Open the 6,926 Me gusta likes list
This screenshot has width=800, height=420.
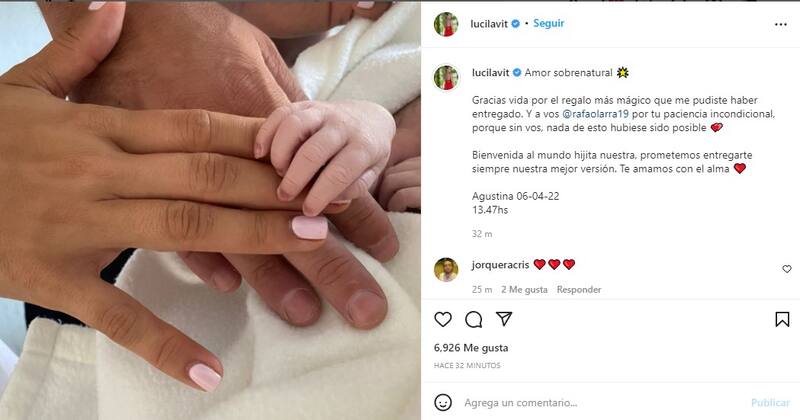pyautogui.click(x=471, y=348)
